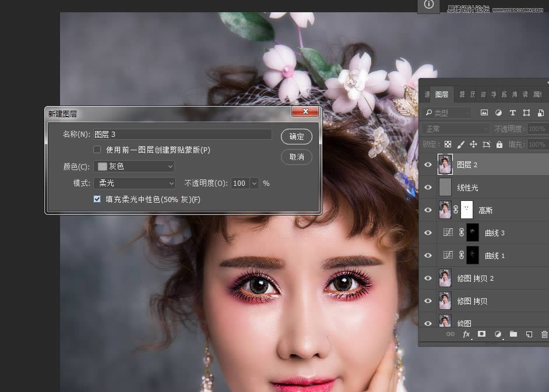Image resolution: width=549 pixels, height=392 pixels.
Task: Switch to the 通道 tab left of 图层
Action: tap(427, 94)
